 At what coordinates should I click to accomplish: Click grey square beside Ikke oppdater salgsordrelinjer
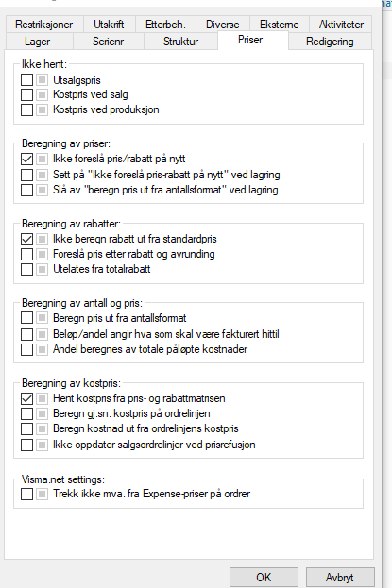43,445
